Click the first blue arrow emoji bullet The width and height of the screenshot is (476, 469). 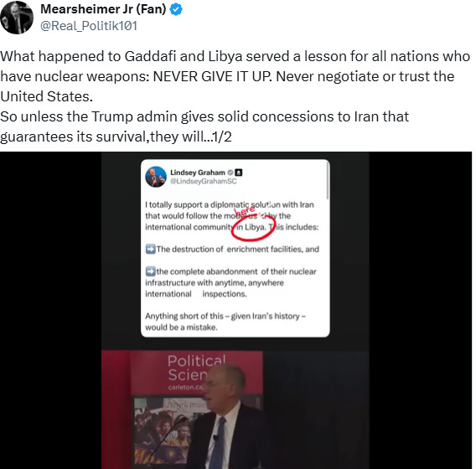[150, 249]
